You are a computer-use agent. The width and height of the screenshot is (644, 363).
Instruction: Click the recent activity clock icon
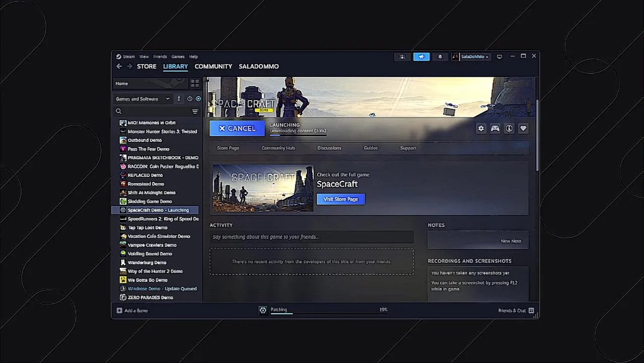(189, 99)
